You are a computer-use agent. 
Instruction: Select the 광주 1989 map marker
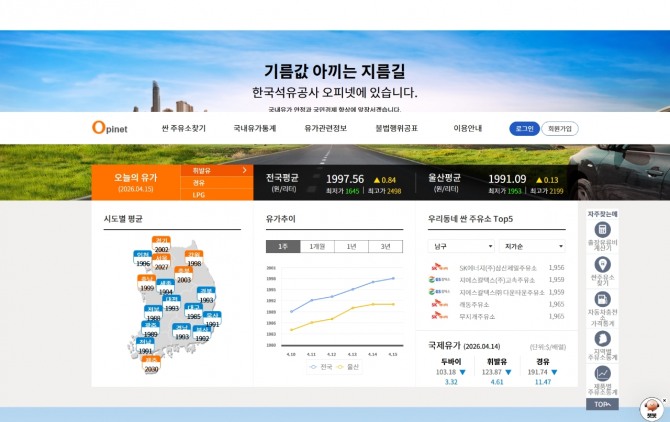click(x=150, y=329)
